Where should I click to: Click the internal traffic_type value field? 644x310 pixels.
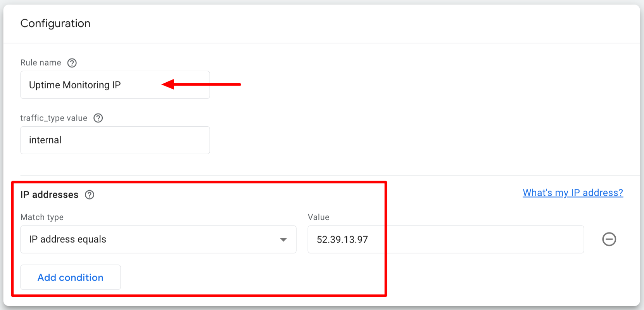click(x=115, y=140)
